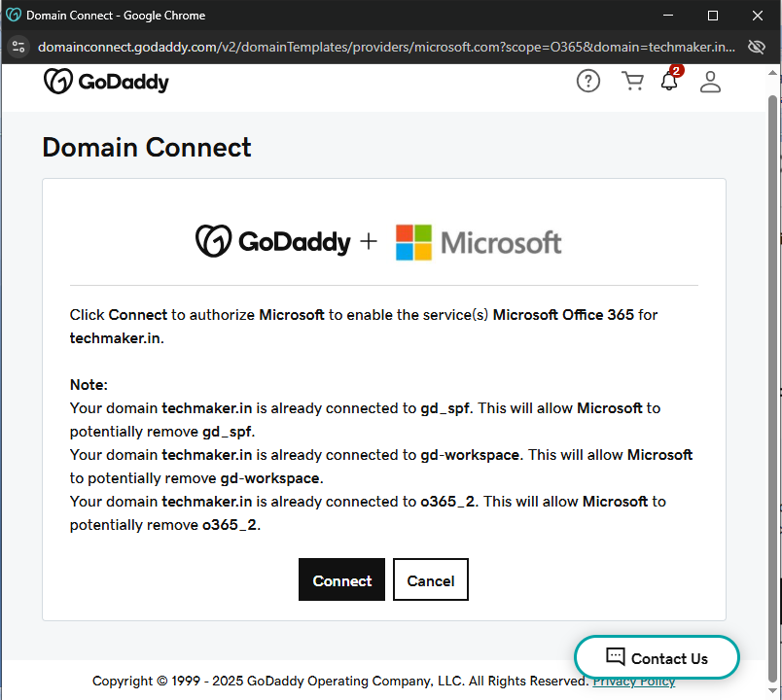Screen dimensions: 782x700
Task: Focus the address bar URL field
Action: [x=389, y=47]
